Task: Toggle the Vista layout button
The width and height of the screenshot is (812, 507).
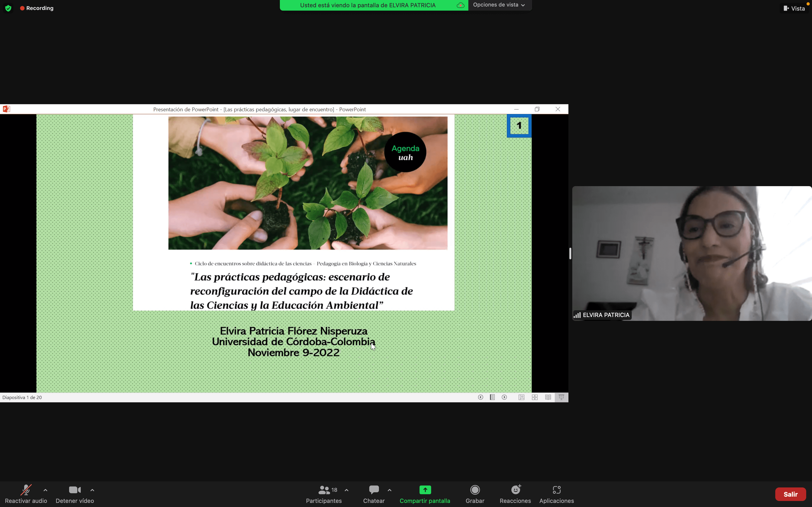Action: point(794,8)
